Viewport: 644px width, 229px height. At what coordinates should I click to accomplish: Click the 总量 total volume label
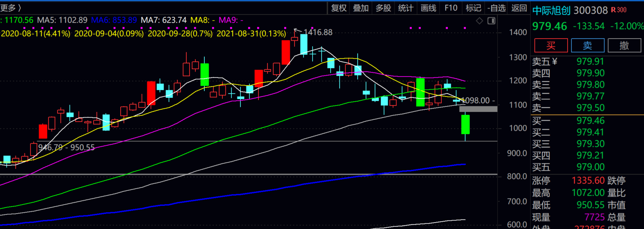click(x=617, y=217)
